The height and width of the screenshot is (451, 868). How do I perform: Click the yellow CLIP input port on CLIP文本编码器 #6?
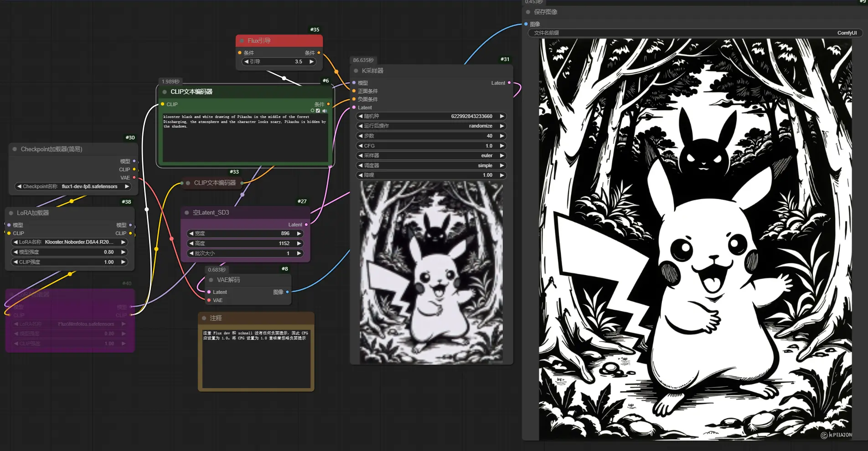click(x=162, y=104)
